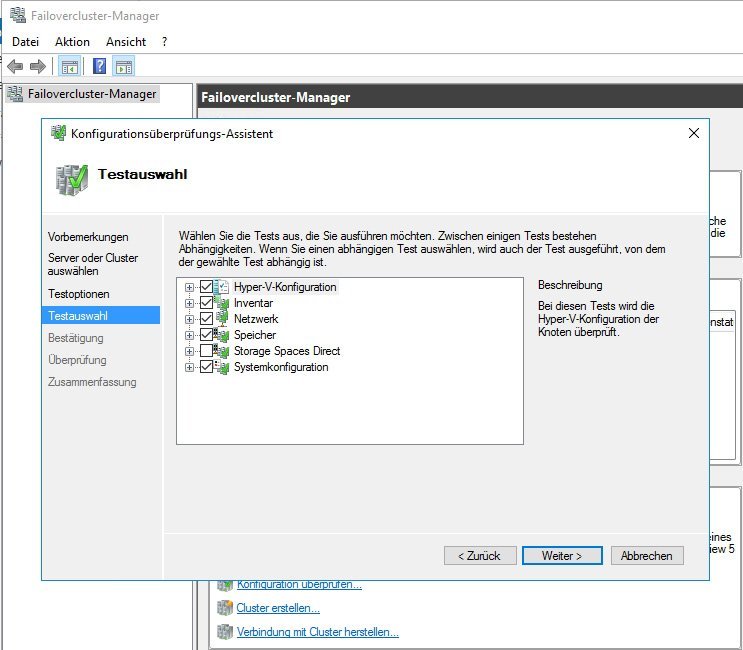Click the icon beside Cluster erstellen link
Viewport: 743px width, 650px height.
tap(225, 607)
